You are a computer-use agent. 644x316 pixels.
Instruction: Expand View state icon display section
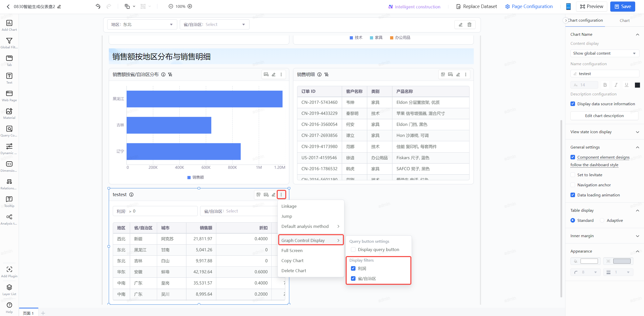[637, 132]
